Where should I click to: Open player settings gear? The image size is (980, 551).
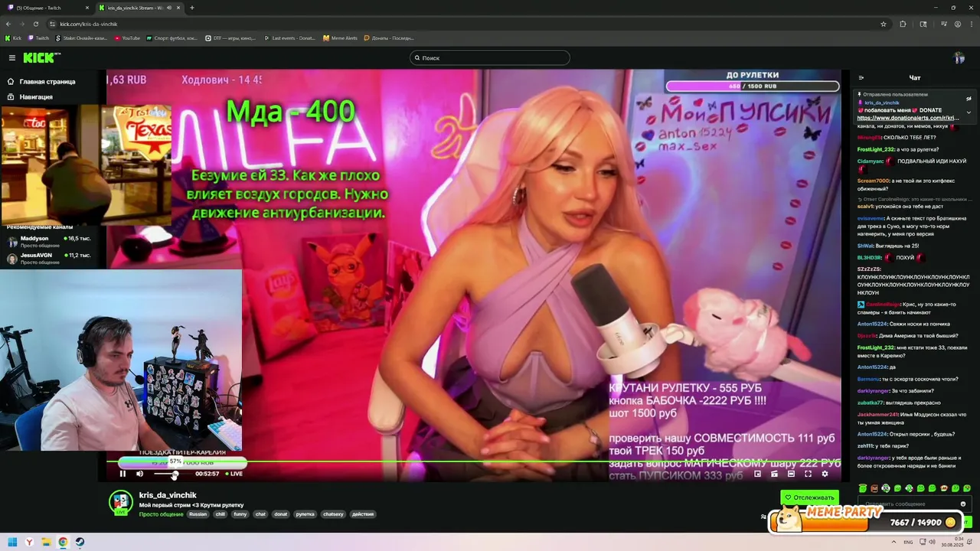(825, 474)
